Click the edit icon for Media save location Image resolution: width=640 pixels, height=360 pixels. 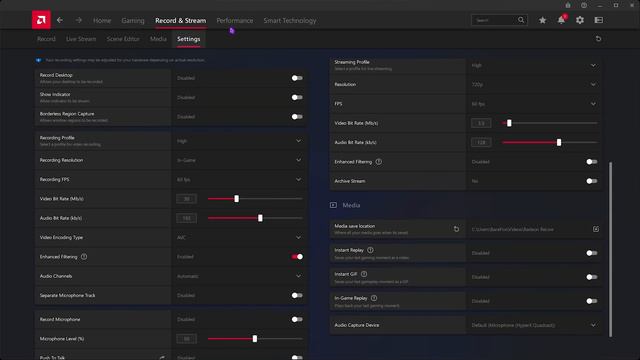pyautogui.click(x=596, y=229)
